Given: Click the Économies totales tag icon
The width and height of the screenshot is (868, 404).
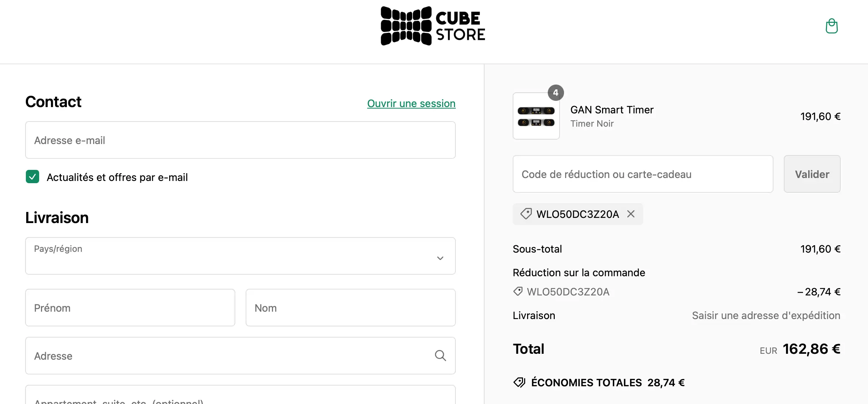Looking at the screenshot, I should point(519,383).
